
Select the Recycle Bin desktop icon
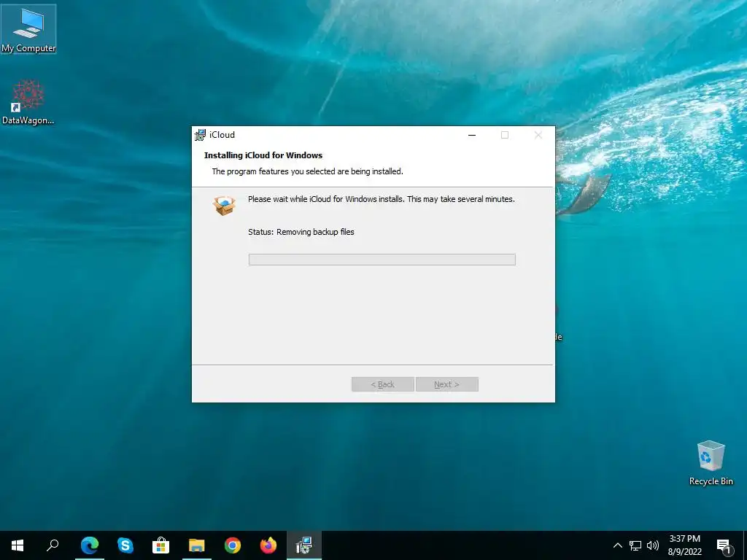tap(711, 463)
